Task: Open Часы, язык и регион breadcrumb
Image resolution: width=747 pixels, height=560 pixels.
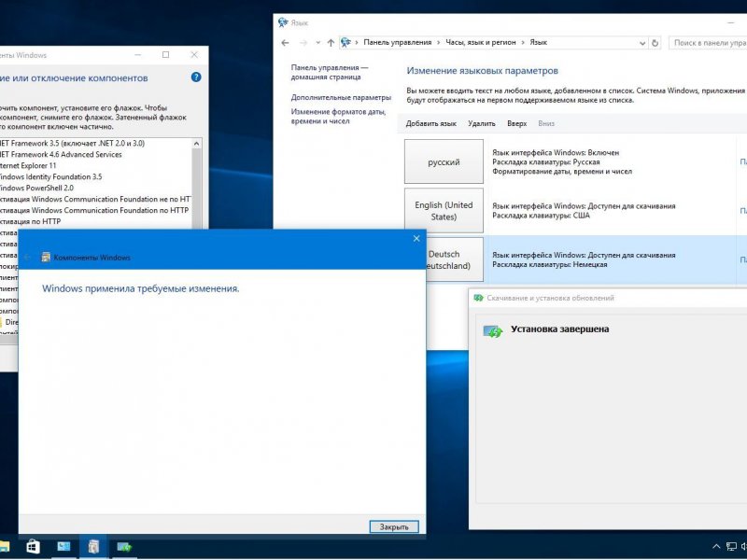Action: (x=480, y=42)
